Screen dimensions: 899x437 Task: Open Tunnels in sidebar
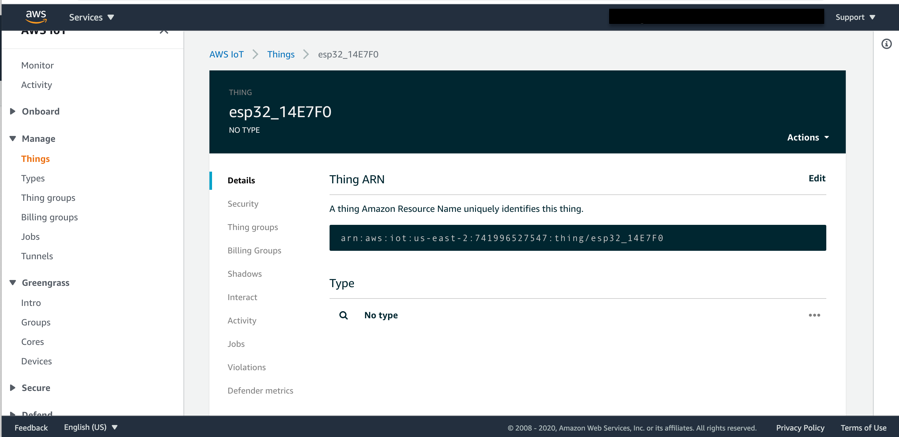(x=37, y=256)
